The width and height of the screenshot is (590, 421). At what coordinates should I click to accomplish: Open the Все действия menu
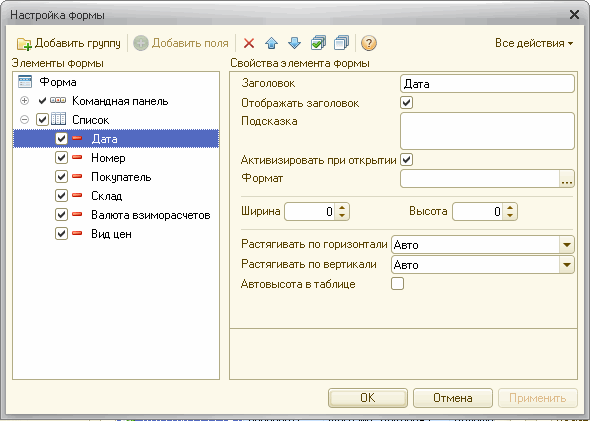pos(534,43)
